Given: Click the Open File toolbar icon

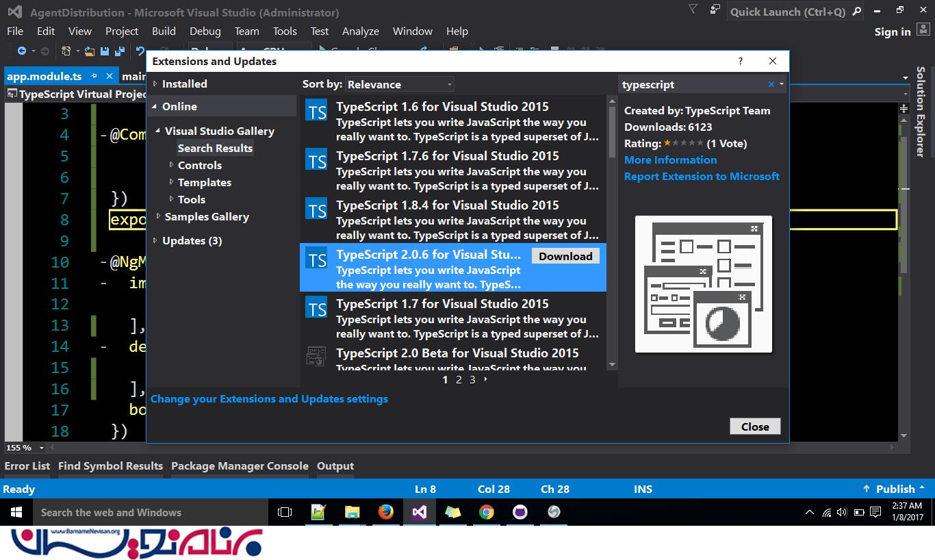Looking at the screenshot, I should pyautogui.click(x=90, y=51).
